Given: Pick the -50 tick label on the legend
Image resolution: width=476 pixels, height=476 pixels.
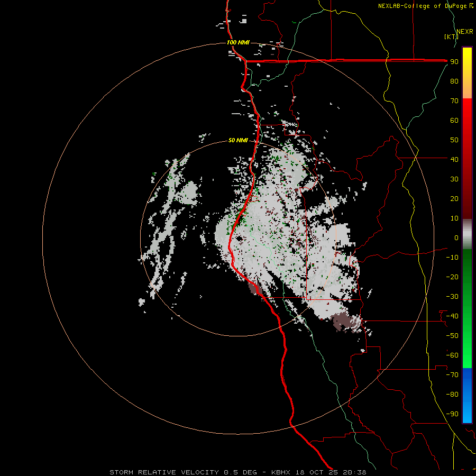Looking at the screenshot, I should click(452, 335).
